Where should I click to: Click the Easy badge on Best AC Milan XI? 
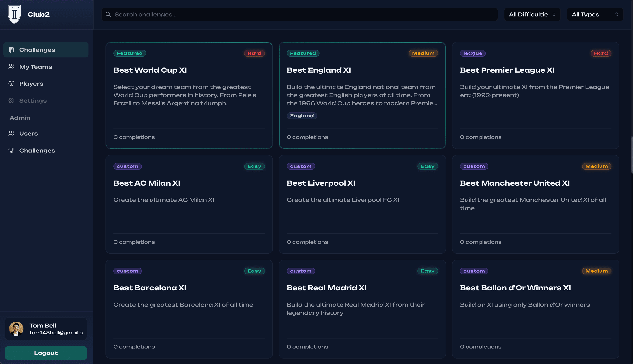click(254, 166)
